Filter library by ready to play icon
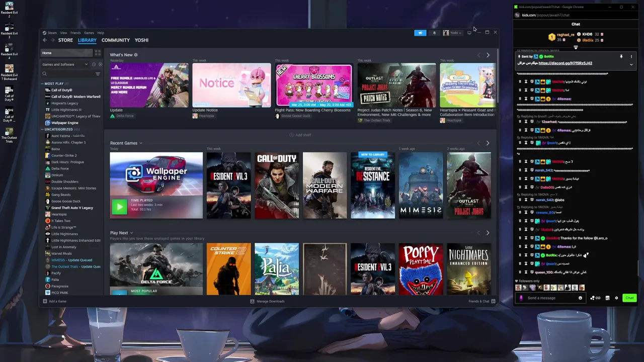The width and height of the screenshot is (644, 362). pos(100,64)
